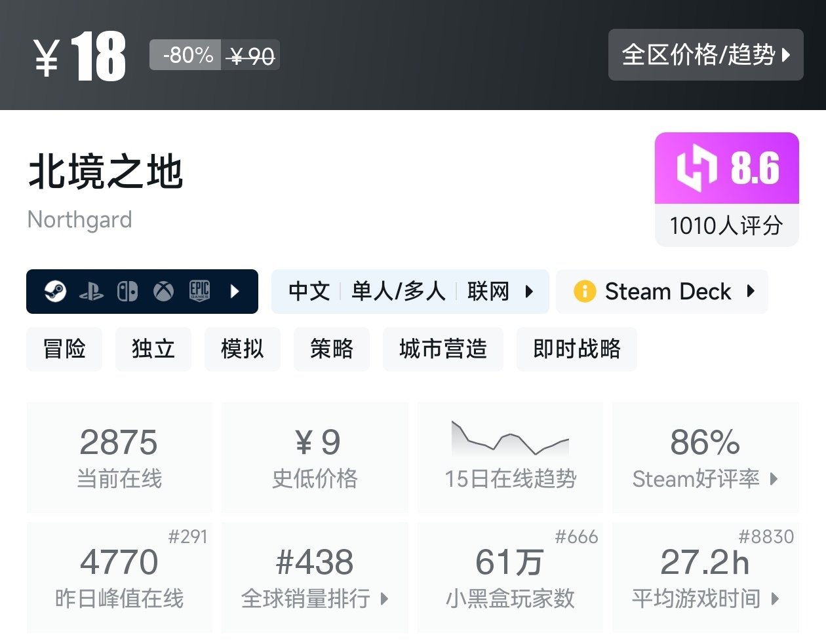Click the Steam platform icon
The width and height of the screenshot is (826, 644).
click(x=55, y=291)
